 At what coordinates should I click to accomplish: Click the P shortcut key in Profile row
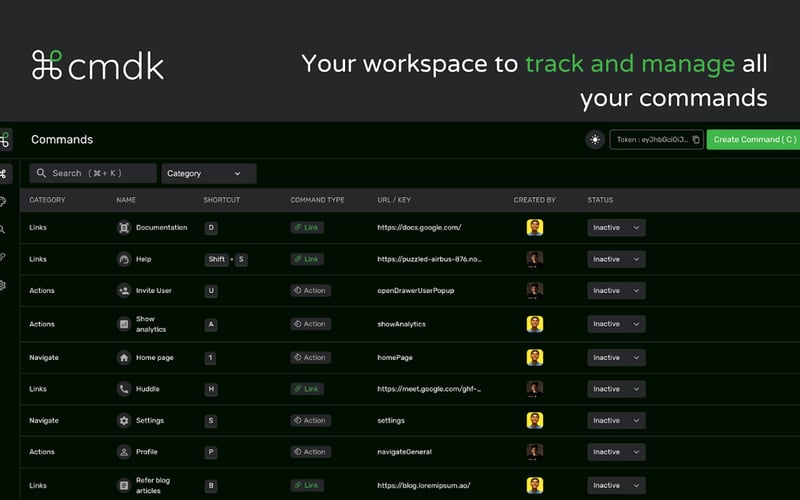click(211, 452)
